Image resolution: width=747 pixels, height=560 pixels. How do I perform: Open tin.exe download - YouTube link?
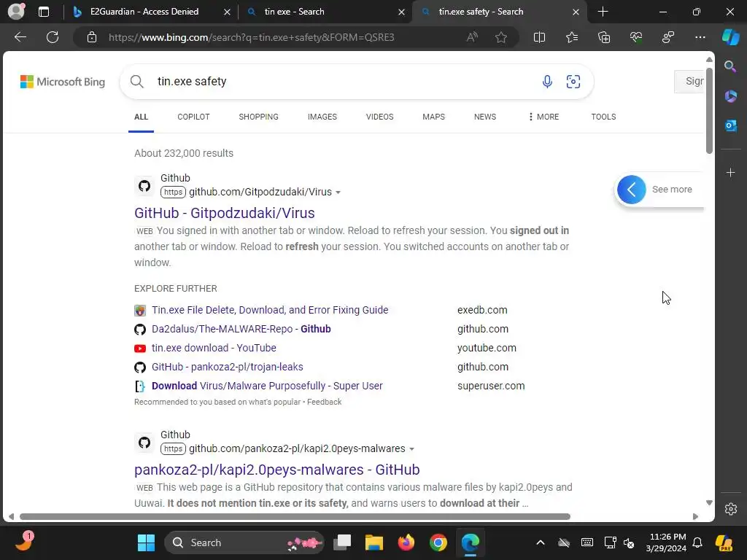[214, 348]
